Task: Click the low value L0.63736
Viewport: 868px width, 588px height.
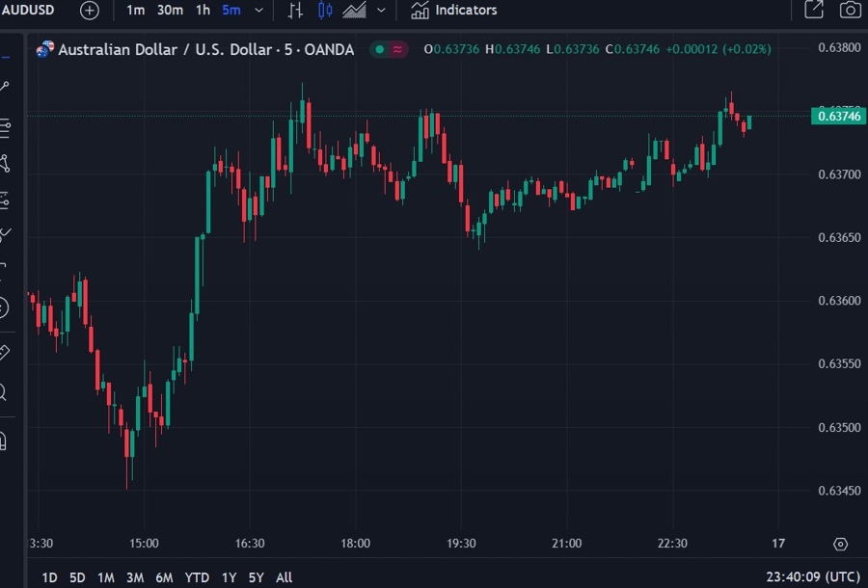Action: pyautogui.click(x=572, y=49)
